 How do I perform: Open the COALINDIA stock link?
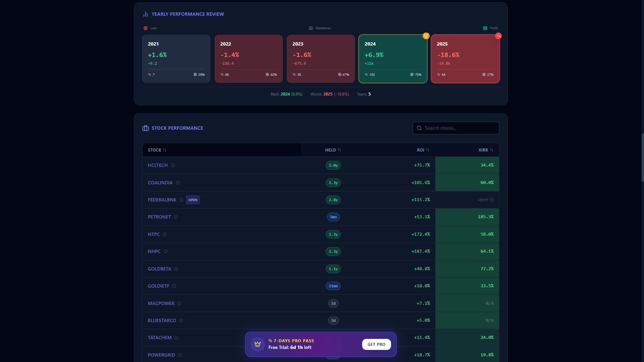pyautogui.click(x=160, y=183)
